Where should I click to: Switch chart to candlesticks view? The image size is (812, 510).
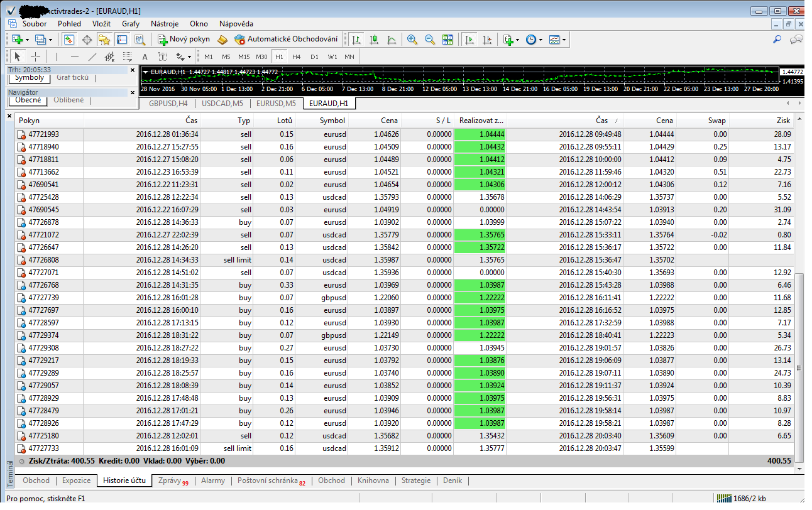[x=374, y=40]
